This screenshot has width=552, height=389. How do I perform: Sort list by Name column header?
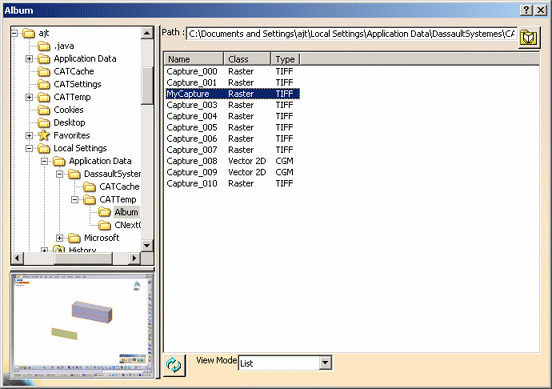194,59
